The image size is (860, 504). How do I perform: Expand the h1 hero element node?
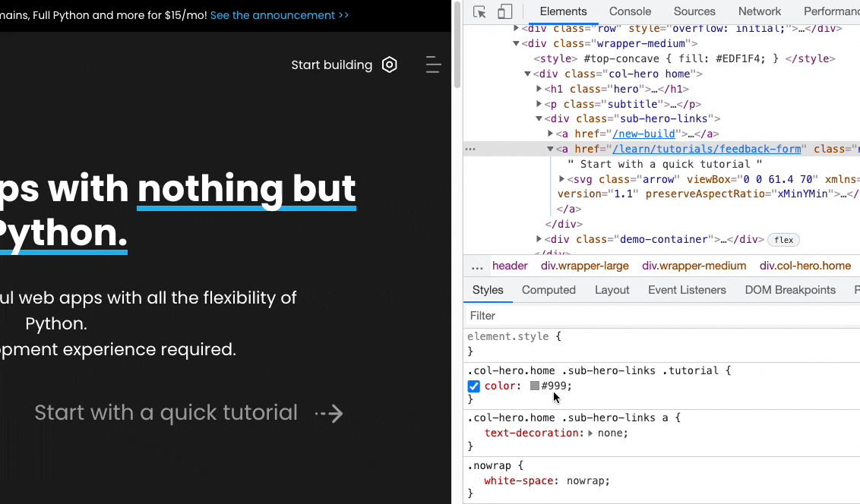(x=539, y=89)
